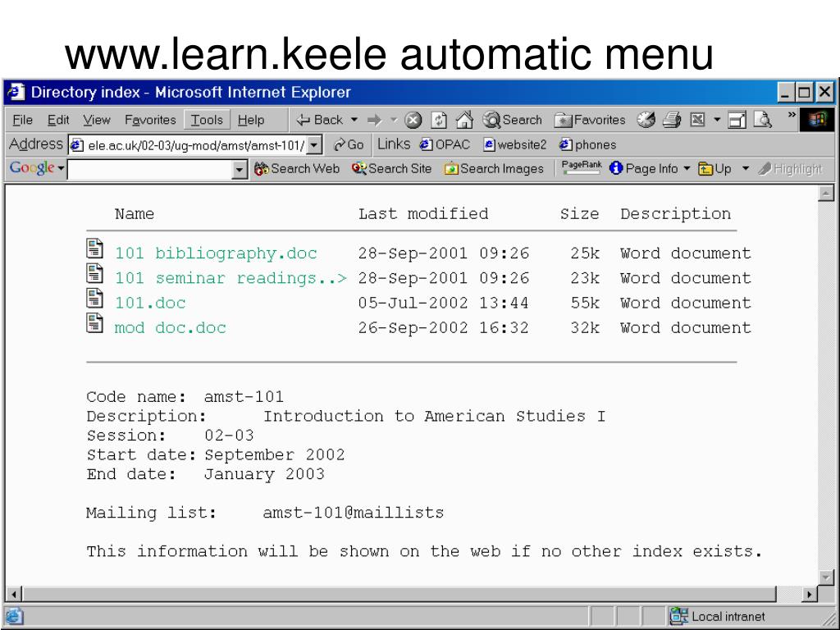Click the vertical scrollbar up arrow

click(826, 193)
